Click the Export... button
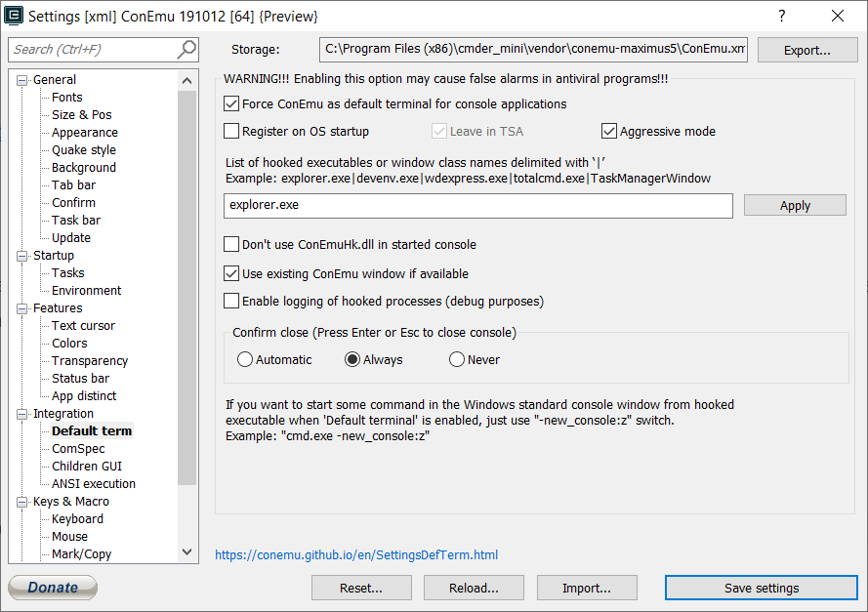 pyautogui.click(x=806, y=50)
